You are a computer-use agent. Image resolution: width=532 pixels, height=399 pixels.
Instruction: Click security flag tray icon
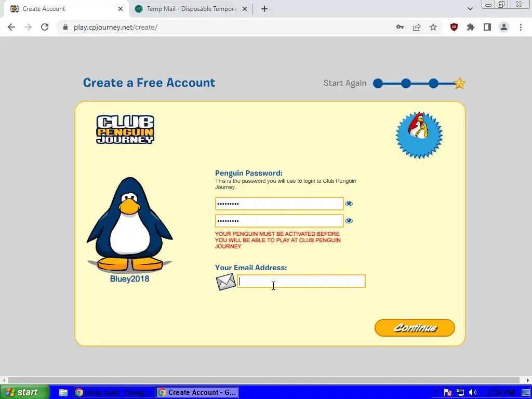[x=448, y=393]
